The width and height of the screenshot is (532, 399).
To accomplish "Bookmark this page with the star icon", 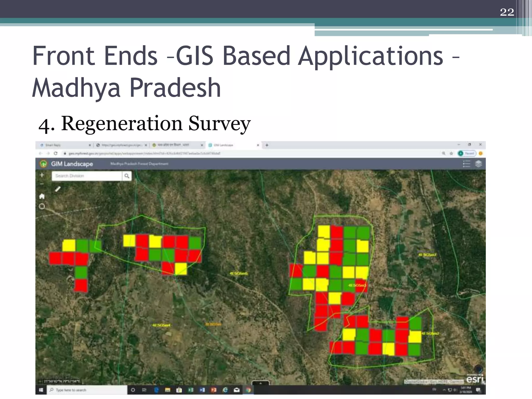I will pos(451,154).
